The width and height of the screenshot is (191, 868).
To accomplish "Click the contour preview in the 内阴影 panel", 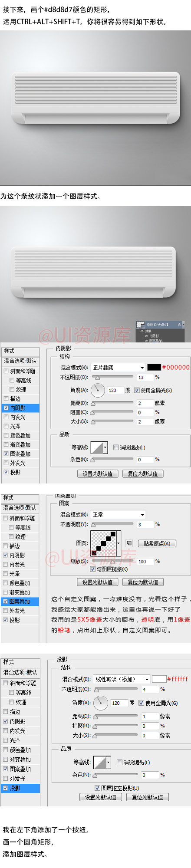I will pyautogui.click(x=97, y=447).
